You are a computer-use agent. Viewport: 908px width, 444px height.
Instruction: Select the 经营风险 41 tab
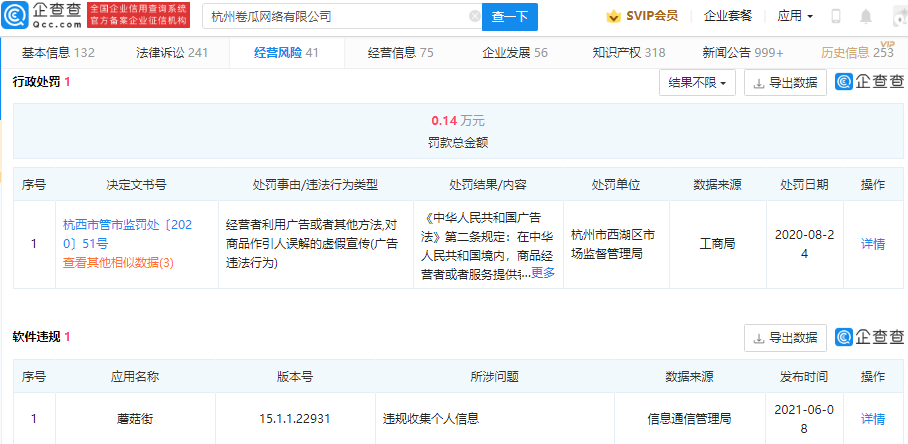click(x=286, y=53)
